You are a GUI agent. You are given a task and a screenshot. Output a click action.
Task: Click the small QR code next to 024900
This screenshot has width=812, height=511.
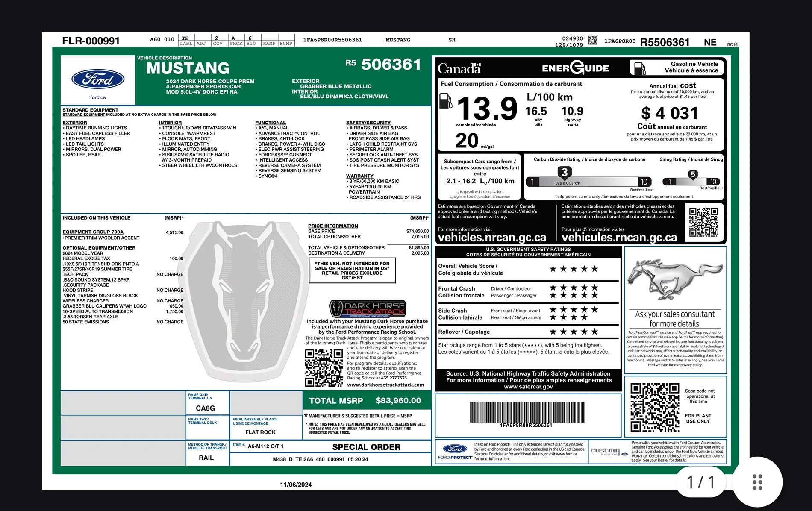(592, 41)
